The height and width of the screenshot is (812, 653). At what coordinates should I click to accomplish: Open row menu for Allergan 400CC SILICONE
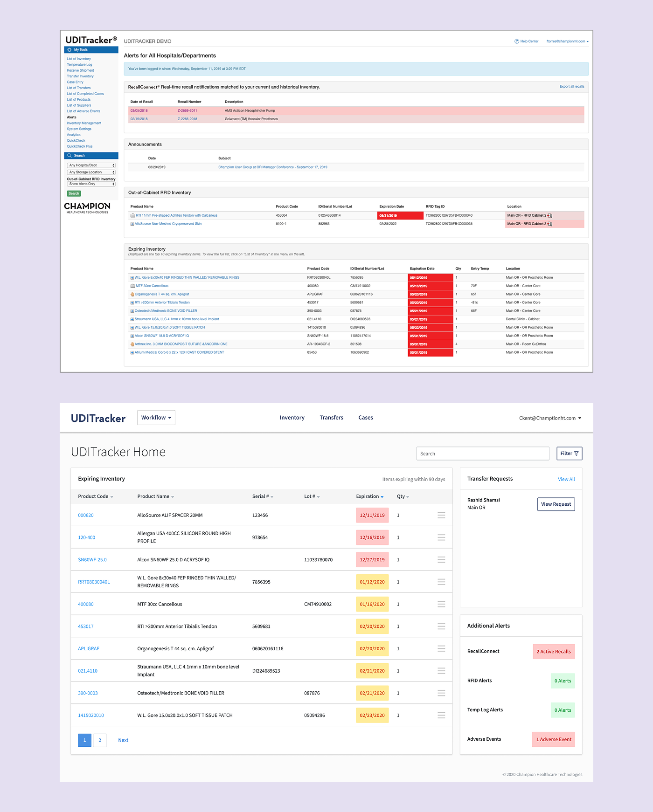(x=441, y=537)
